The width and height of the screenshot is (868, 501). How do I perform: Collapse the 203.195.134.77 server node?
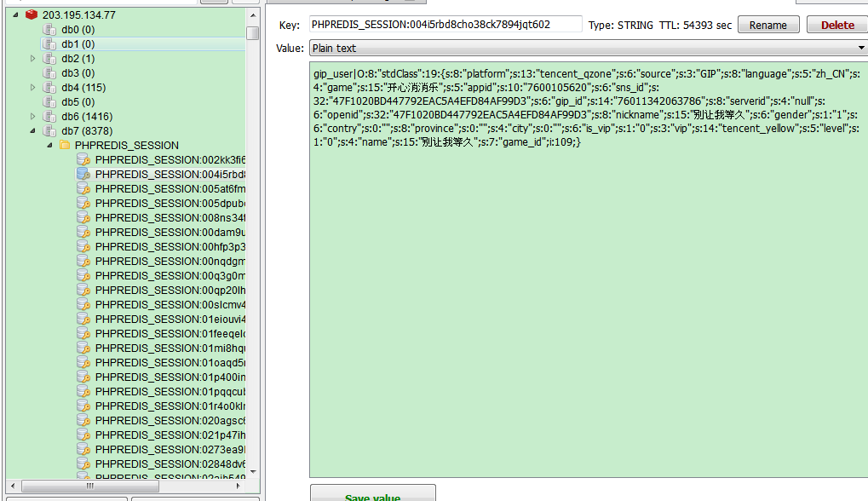point(15,15)
